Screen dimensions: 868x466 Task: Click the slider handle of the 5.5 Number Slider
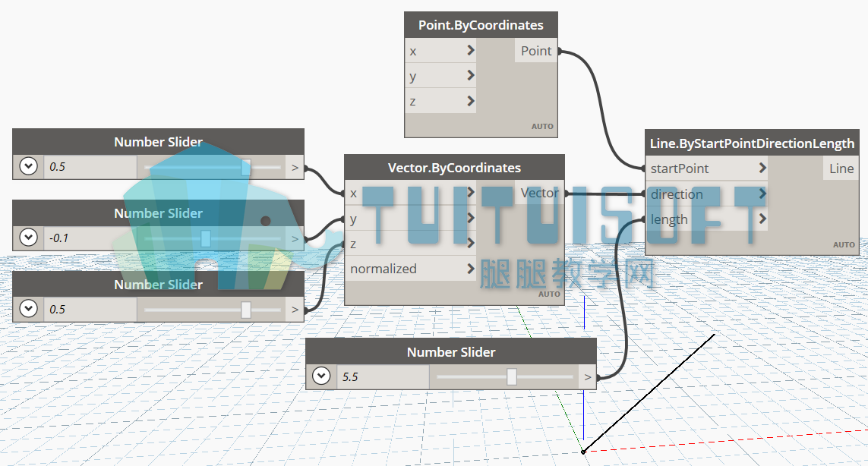click(512, 377)
